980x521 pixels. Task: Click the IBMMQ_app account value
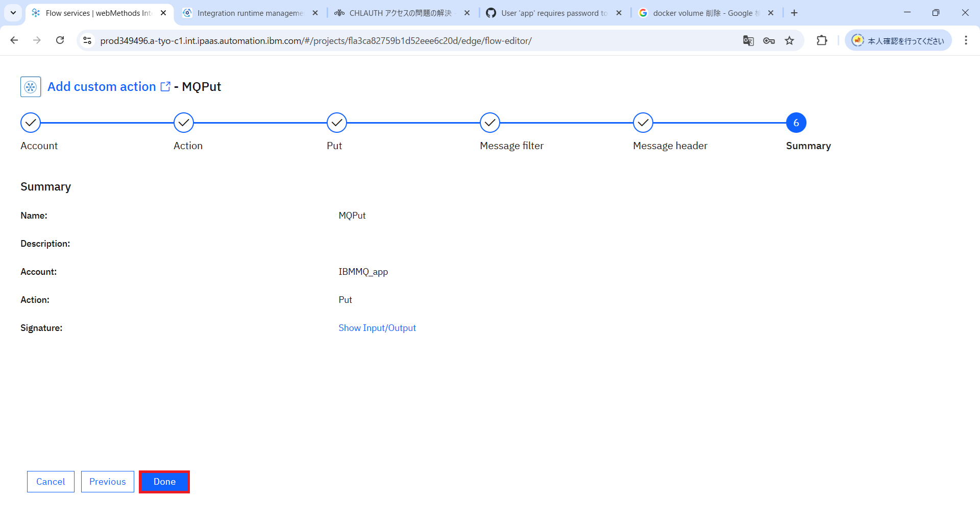(363, 272)
